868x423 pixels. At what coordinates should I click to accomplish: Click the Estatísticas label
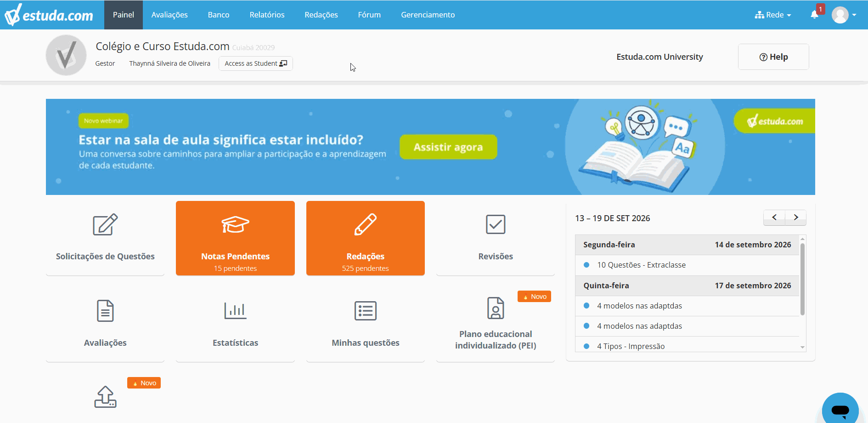pos(235,343)
